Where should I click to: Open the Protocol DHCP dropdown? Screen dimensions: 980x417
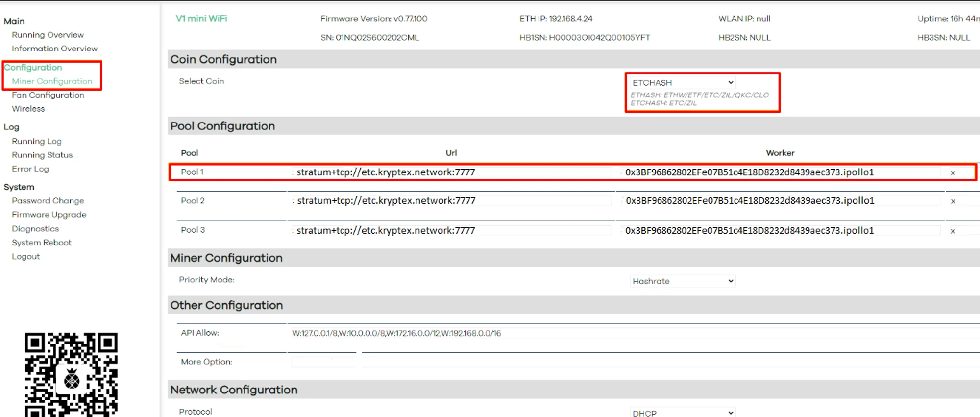click(x=682, y=413)
